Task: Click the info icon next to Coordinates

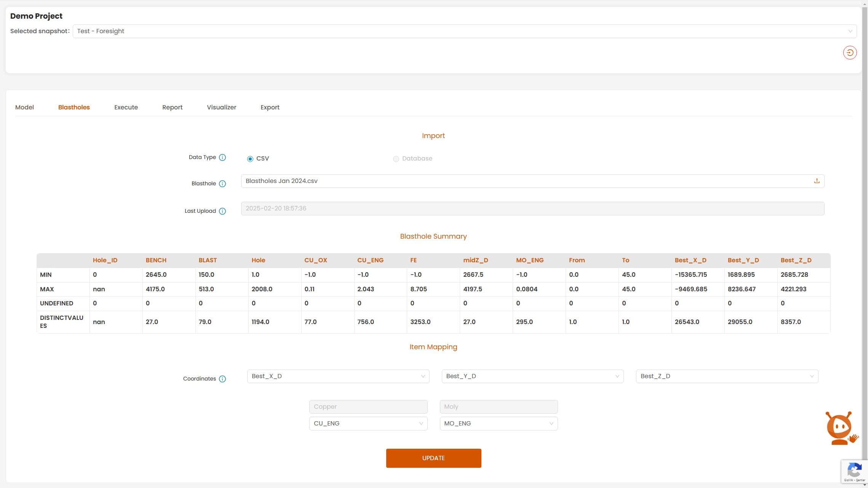Action: [x=222, y=379]
